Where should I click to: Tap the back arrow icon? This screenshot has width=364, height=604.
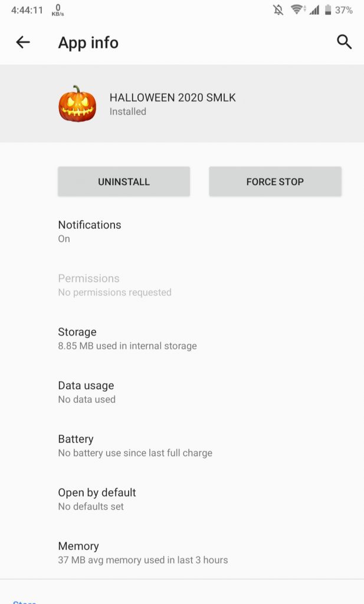[x=23, y=42]
